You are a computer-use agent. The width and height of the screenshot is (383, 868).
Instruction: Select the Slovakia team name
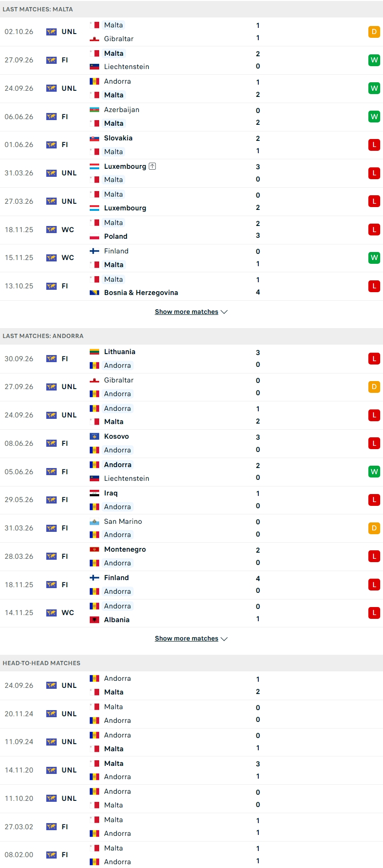118,138
